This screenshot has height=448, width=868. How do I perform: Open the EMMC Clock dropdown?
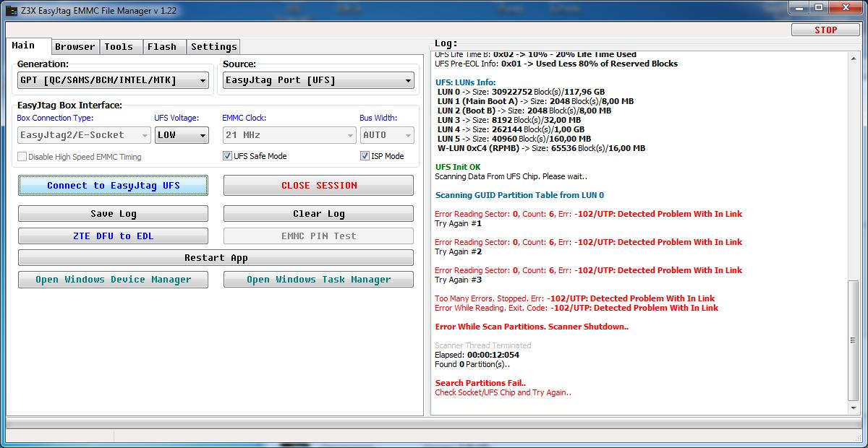pos(289,135)
